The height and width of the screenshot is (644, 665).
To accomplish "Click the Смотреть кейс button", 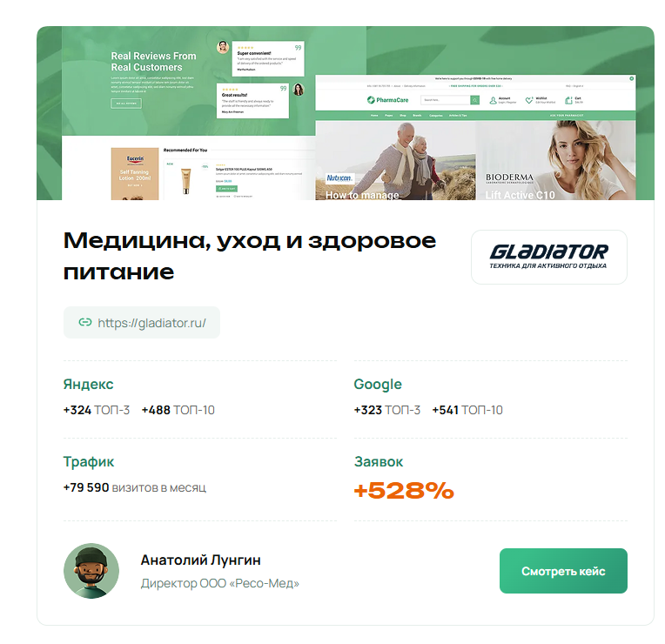I will coord(563,571).
